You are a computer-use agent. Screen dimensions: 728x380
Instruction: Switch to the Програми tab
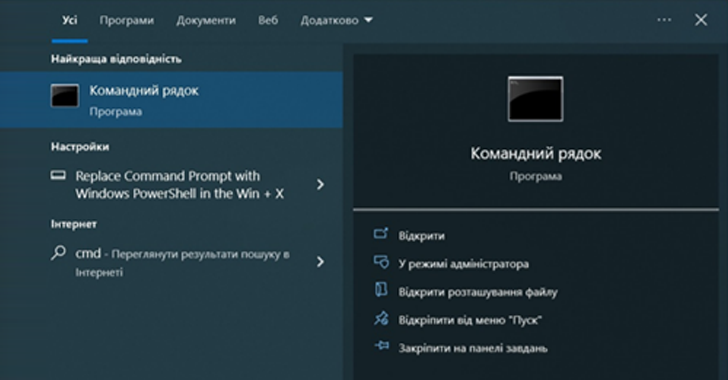pyautogui.click(x=127, y=20)
